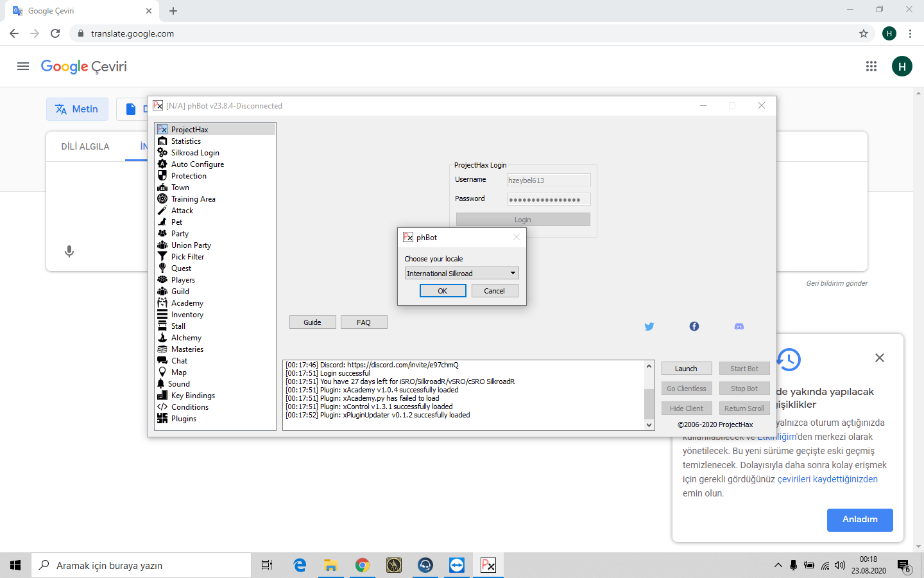Image resolution: width=924 pixels, height=578 pixels.
Task: Follow the çevirileri kaydettiğinizden link
Action: click(827, 479)
